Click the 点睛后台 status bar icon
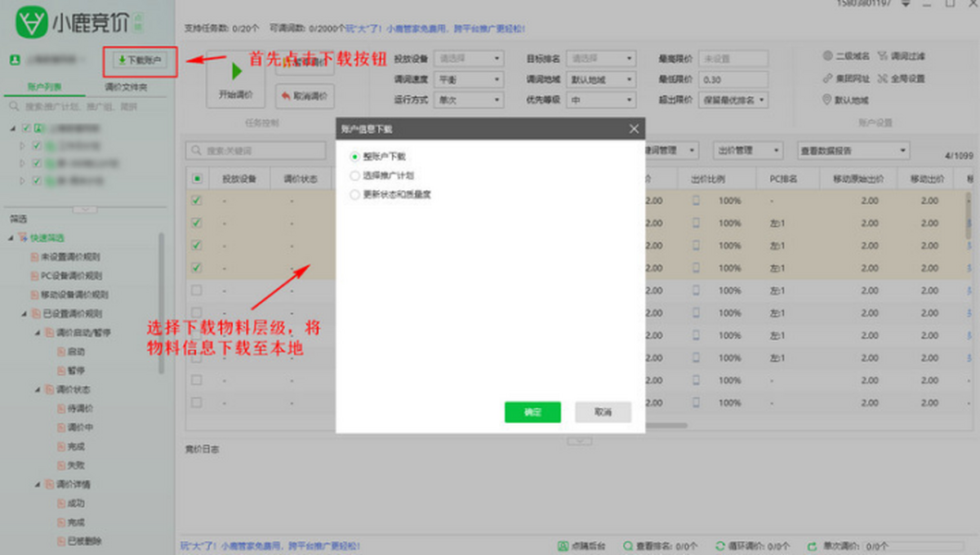 click(x=563, y=546)
